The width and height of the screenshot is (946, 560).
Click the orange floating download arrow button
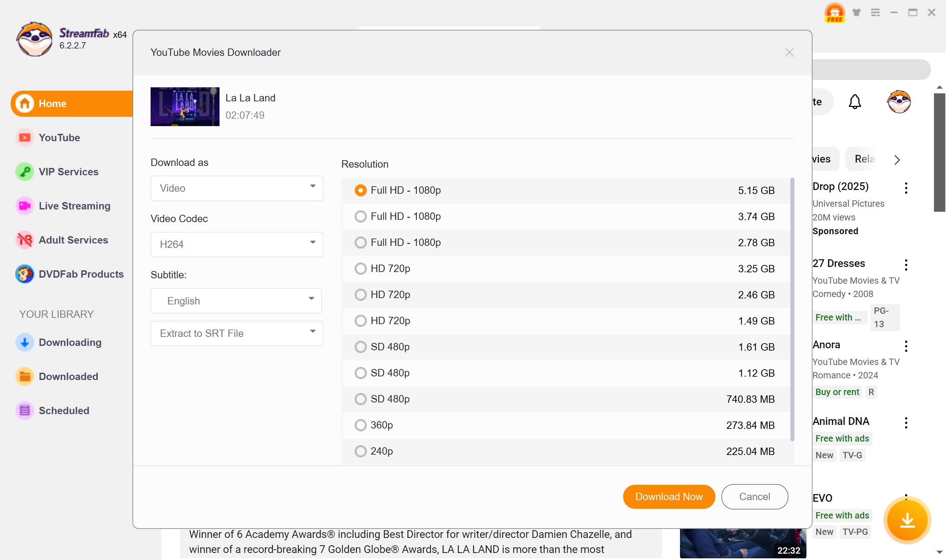coord(907,520)
